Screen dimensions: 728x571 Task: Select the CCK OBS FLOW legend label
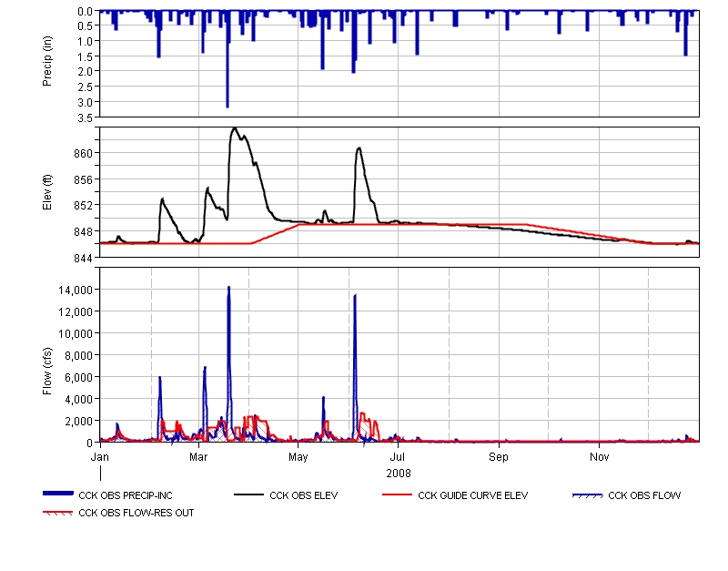(x=644, y=495)
